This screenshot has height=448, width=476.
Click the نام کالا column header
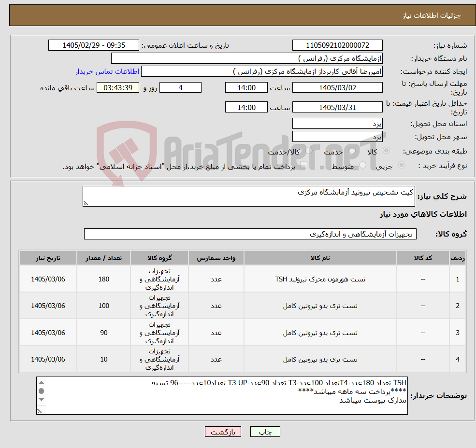(x=320, y=258)
